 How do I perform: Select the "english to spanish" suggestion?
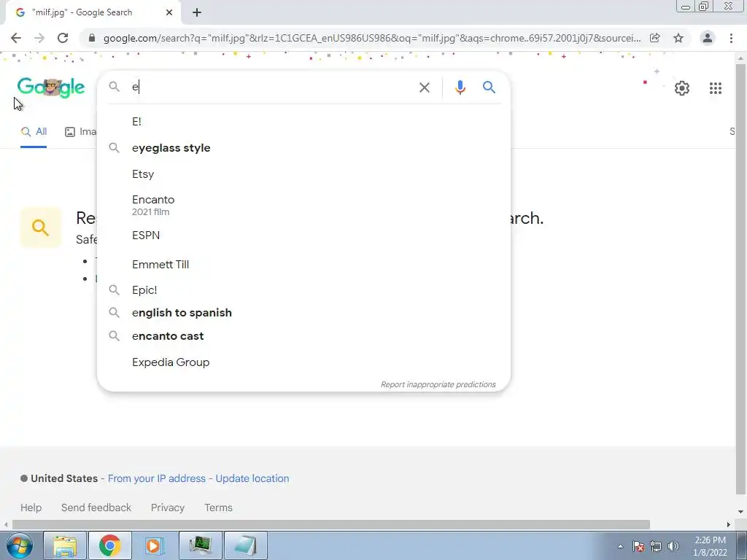tap(303, 312)
